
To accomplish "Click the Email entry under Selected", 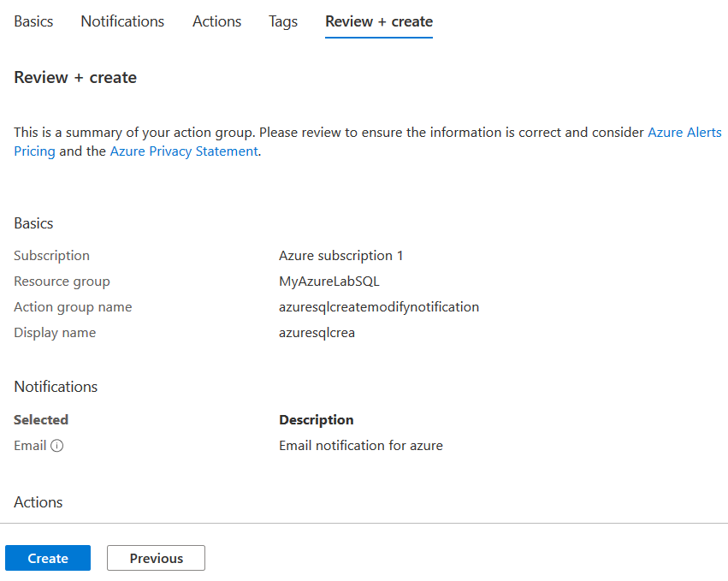I will tap(30, 446).
